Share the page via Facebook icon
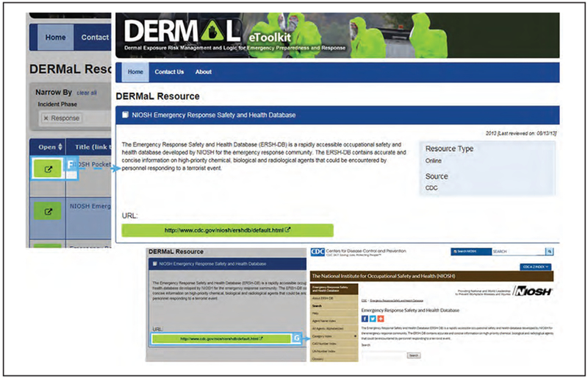This screenshot has width=588, height=379. point(365,319)
